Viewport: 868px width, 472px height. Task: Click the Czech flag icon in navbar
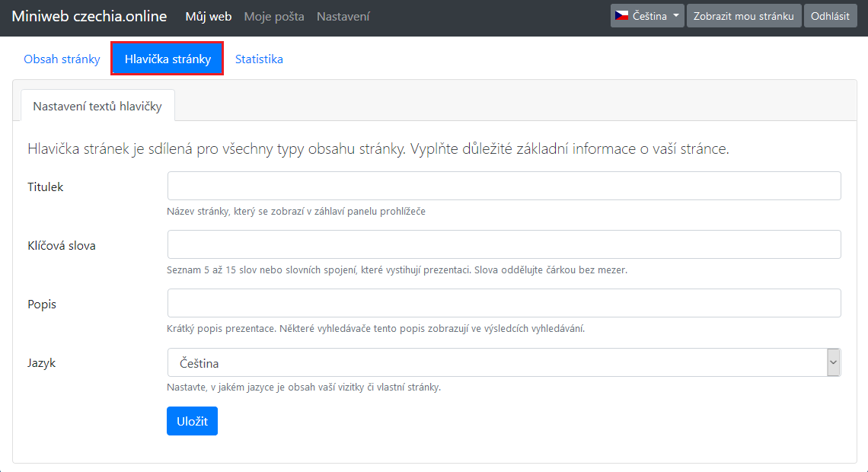coord(622,16)
